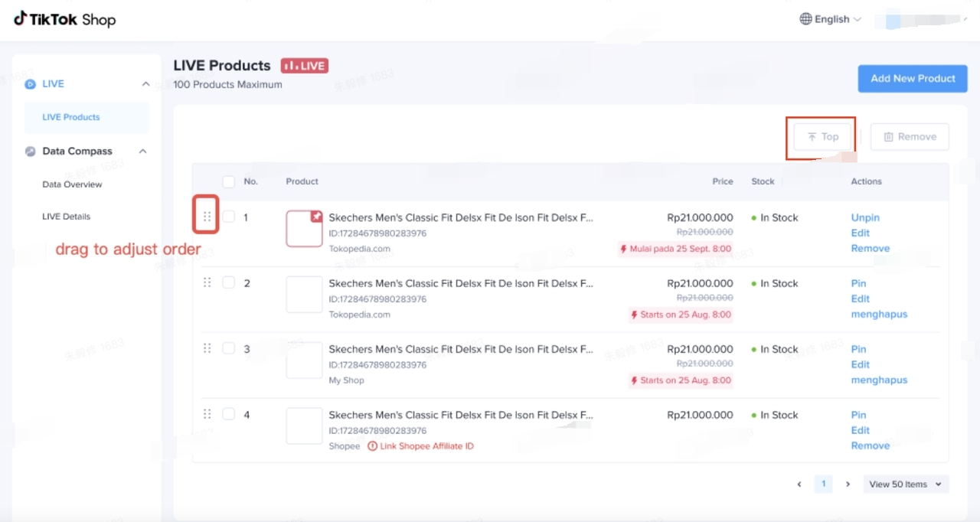Viewport: 980px width, 522px height.
Task: Check the checkbox for product number 2
Action: 228,282
